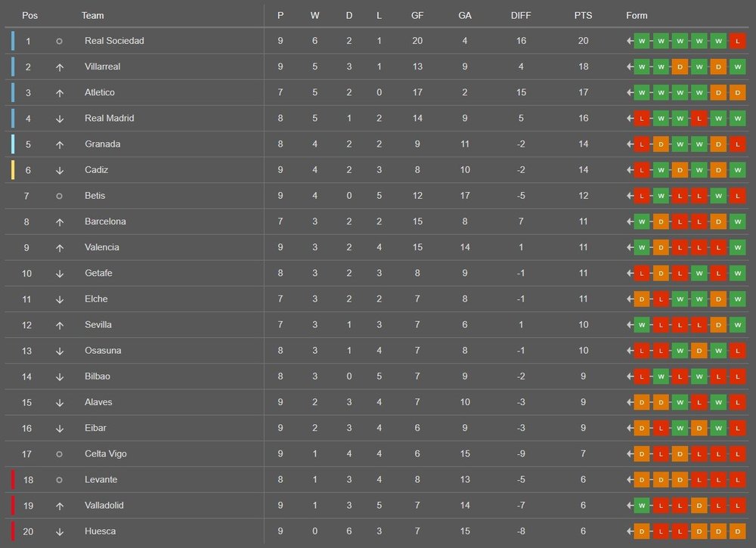The image size is (756, 548).
Task: Click the Team column header
Action: pos(93,16)
